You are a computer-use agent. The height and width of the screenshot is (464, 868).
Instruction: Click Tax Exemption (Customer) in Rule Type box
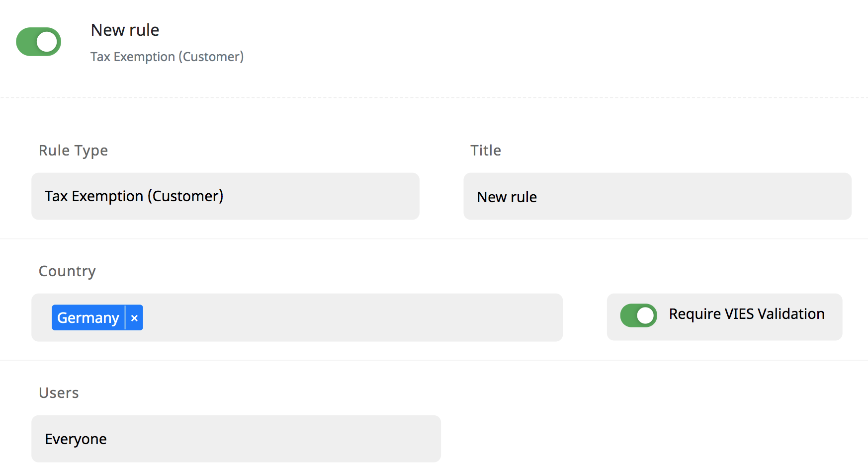(x=134, y=196)
